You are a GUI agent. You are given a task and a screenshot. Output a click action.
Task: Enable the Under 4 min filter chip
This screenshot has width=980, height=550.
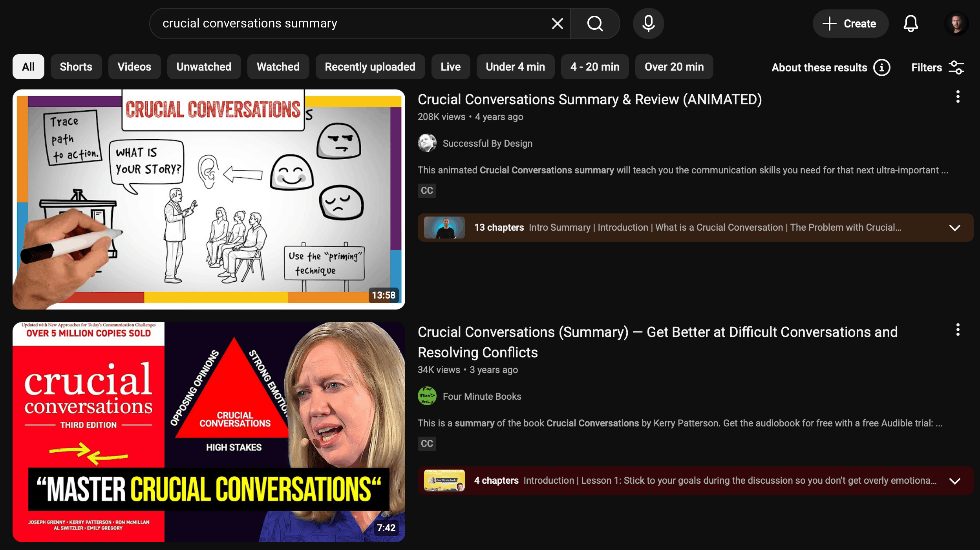[515, 67]
